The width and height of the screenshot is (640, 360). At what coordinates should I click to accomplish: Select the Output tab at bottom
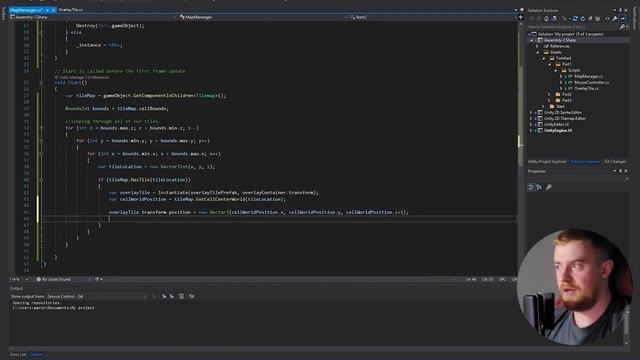point(36,354)
